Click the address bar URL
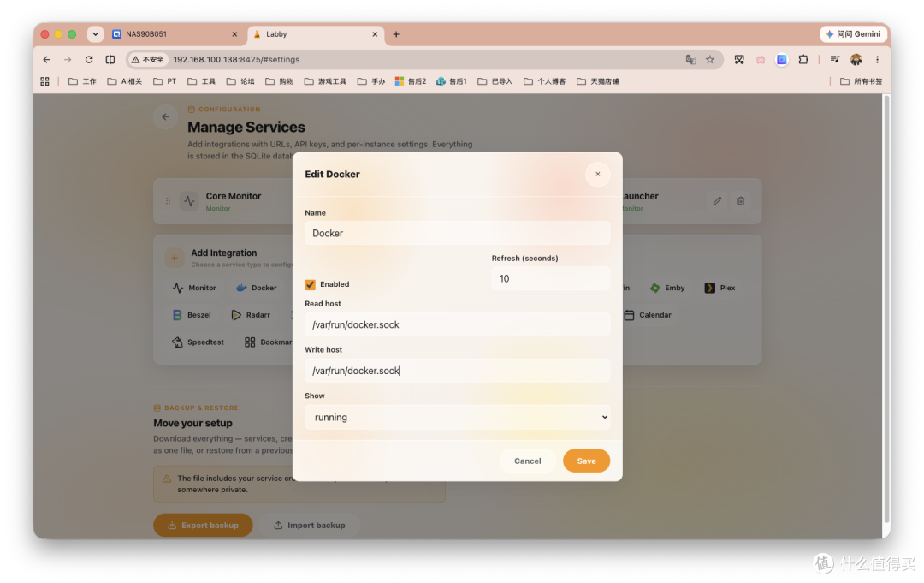The width and height of the screenshot is (924, 583). coord(236,60)
